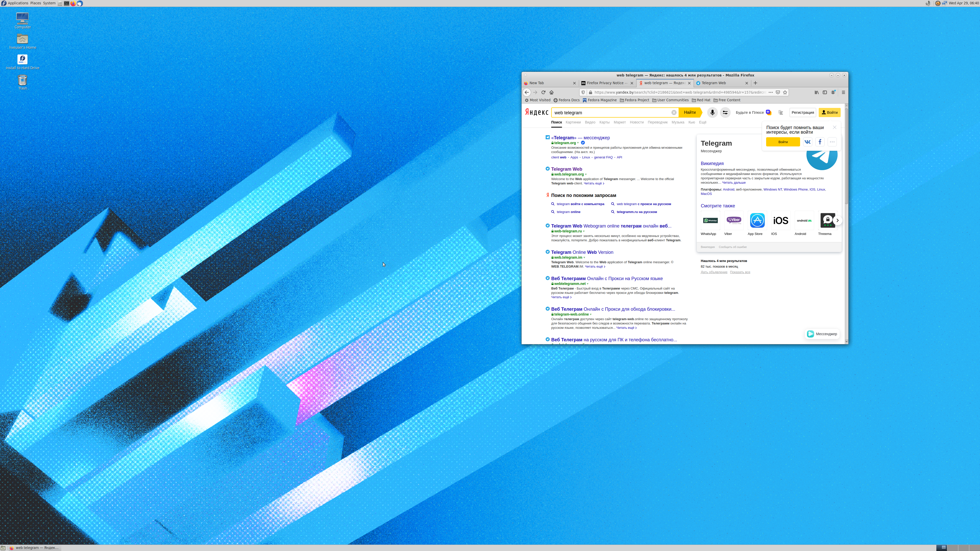Sign in with VK icon
The width and height of the screenshot is (980, 551).
[807, 142]
